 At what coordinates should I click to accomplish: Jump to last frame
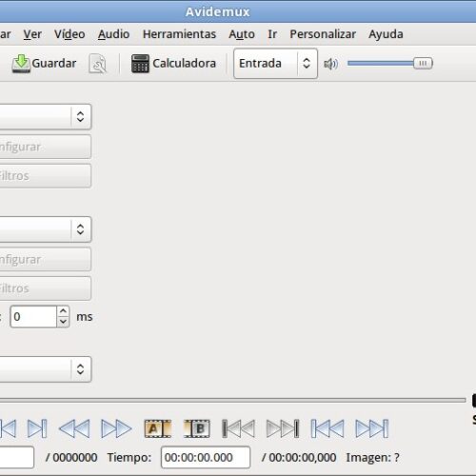click(x=372, y=428)
